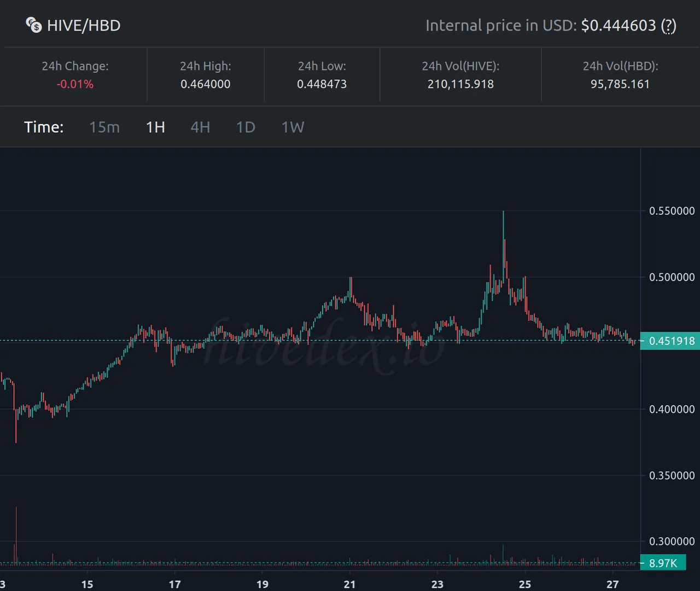700x591 pixels.
Task: Click date label 21 on time axis
Action: (350, 584)
